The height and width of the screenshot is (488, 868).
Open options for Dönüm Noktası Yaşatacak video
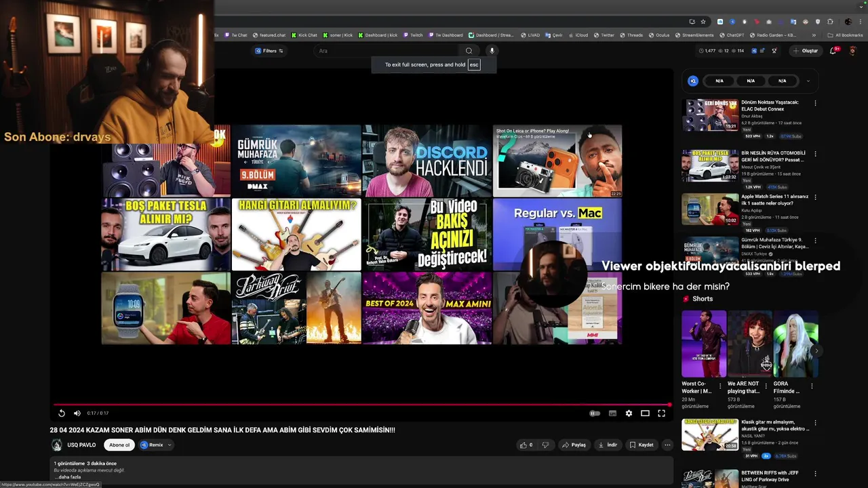[x=815, y=103]
